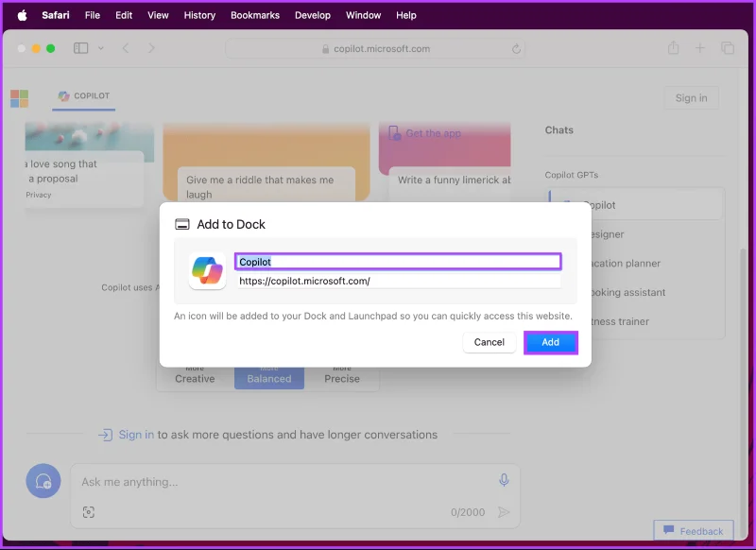This screenshot has height=550, width=756.
Task: Click the Copilot GPTs label
Action: (x=572, y=175)
